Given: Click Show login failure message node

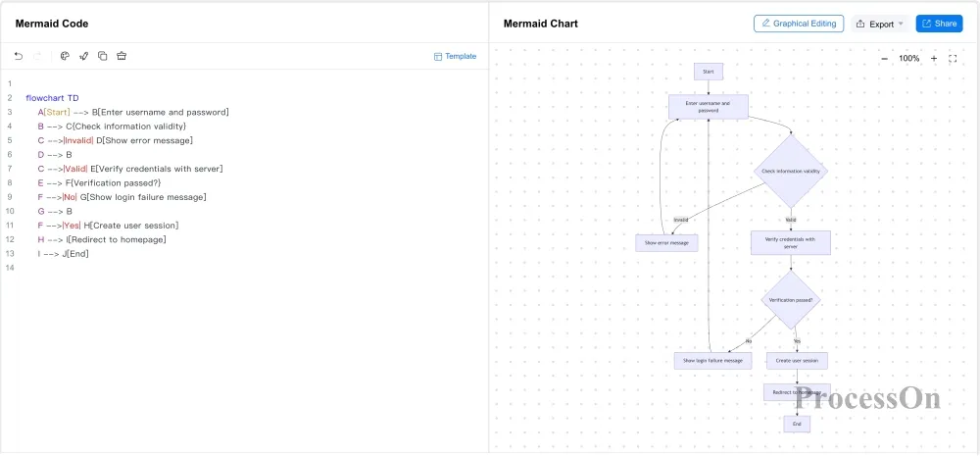Looking at the screenshot, I should click(712, 361).
